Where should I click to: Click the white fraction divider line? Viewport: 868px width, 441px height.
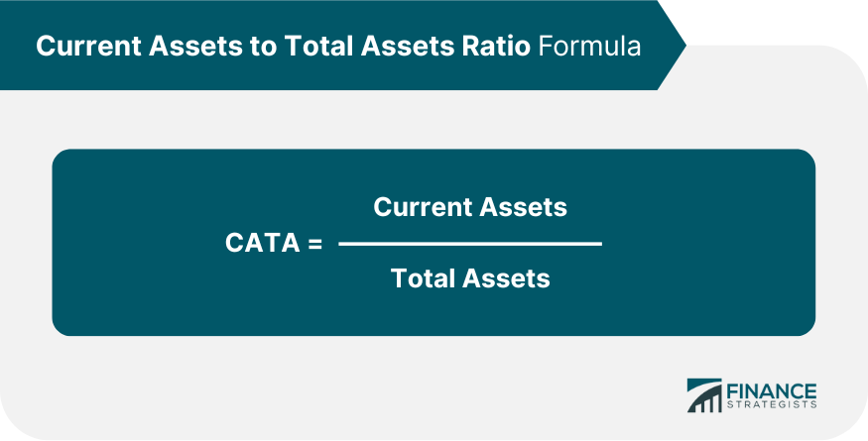point(470,243)
